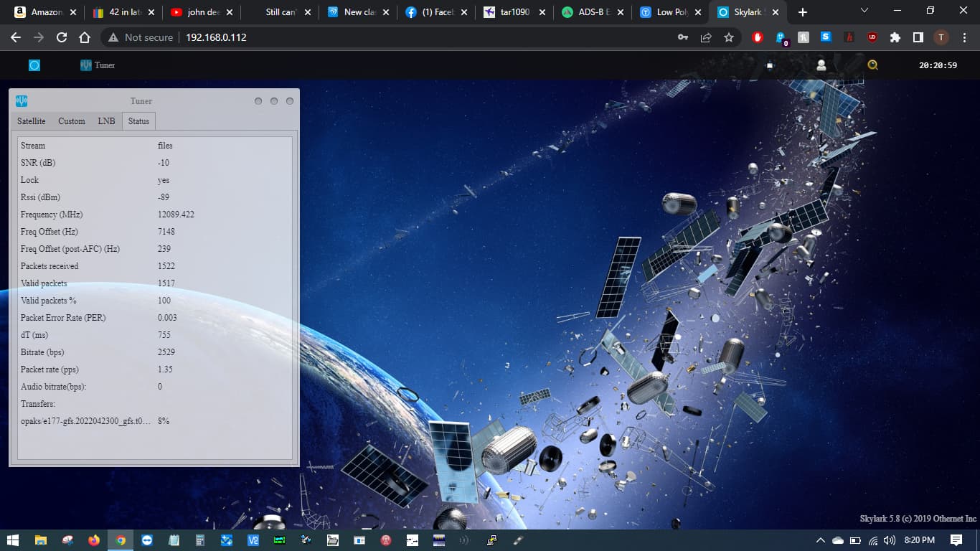Screen dimensions: 980x551
Task: Open the puzzle-piece Extensions menu
Action: (x=895, y=37)
